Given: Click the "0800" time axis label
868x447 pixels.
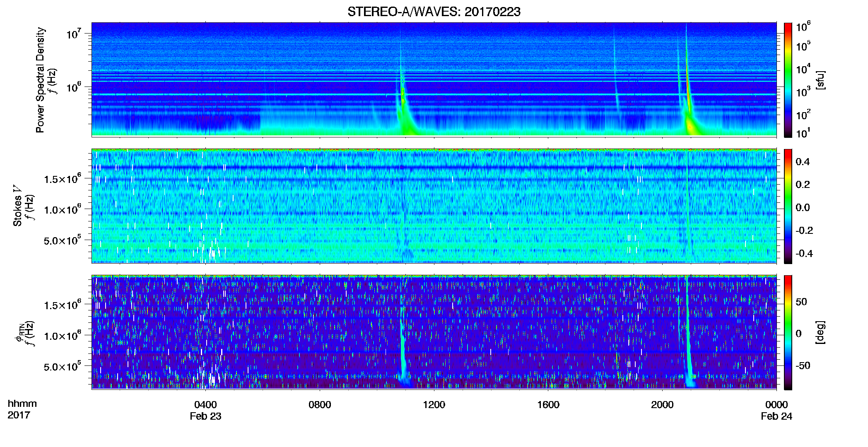Looking at the screenshot, I should (x=320, y=404).
